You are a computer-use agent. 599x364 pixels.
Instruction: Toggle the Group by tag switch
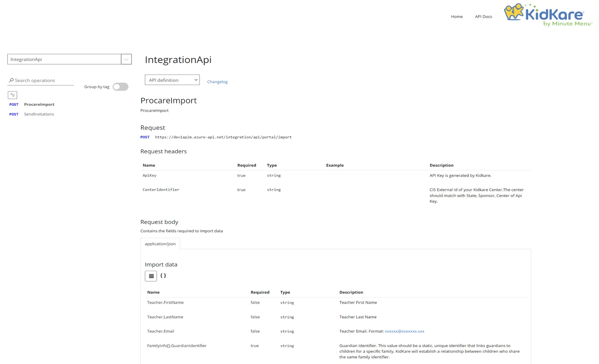120,87
